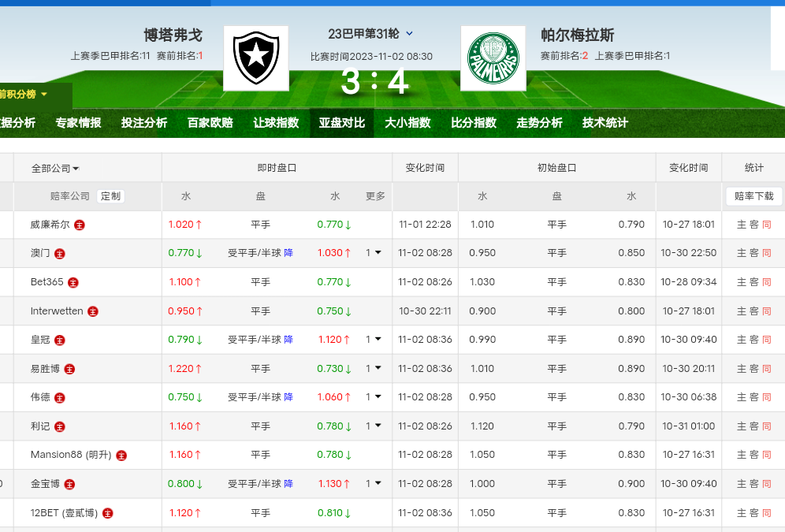Click red 主 badge beside Bet365
785x532 pixels.
[x=73, y=282]
